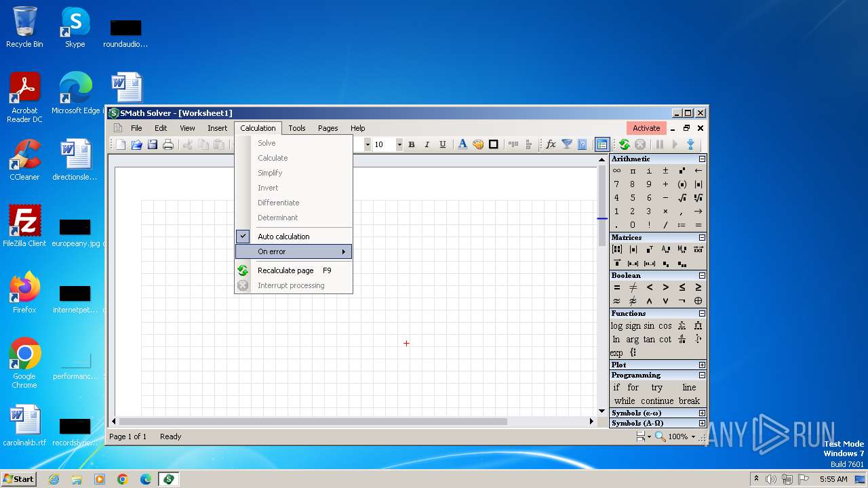This screenshot has height=488, width=868.
Task: Open the On error submenu
Action: click(x=293, y=251)
